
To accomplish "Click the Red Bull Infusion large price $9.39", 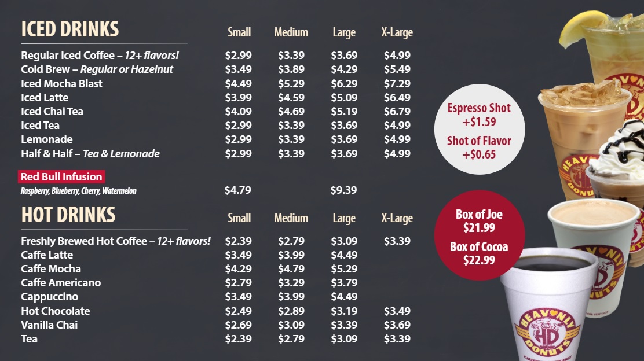I will click(x=344, y=190).
